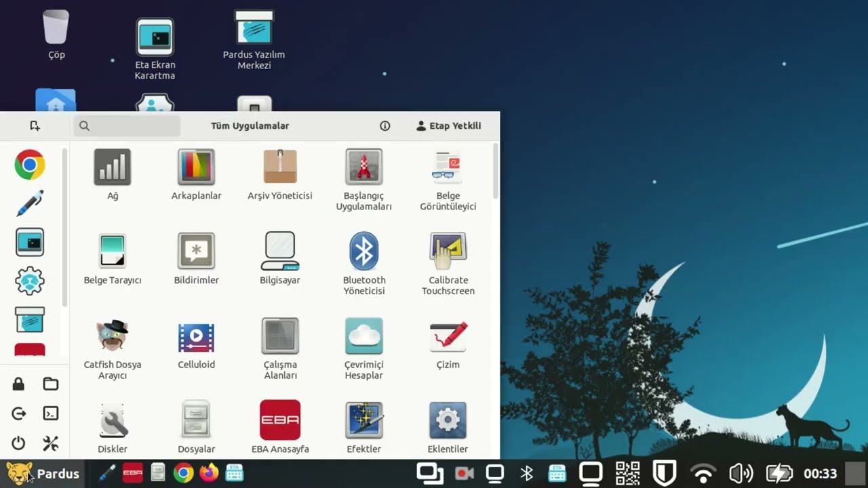Click the shield tray icon
The width and height of the screenshot is (868, 488).
[665, 473]
